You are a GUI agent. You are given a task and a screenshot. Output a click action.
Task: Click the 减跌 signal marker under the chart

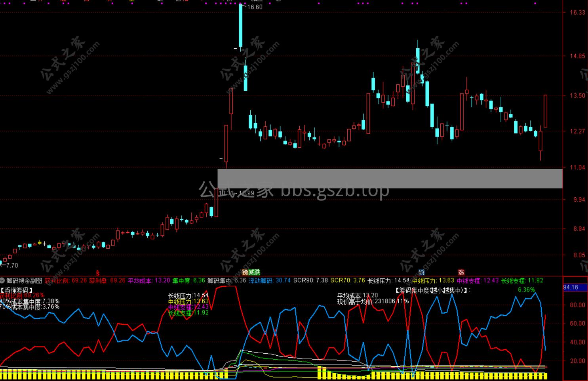click(254, 272)
